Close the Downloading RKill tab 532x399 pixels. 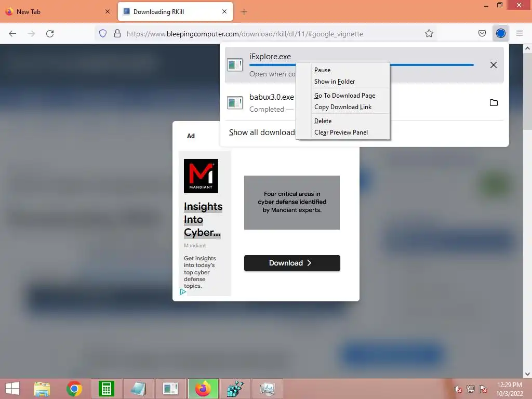click(224, 11)
